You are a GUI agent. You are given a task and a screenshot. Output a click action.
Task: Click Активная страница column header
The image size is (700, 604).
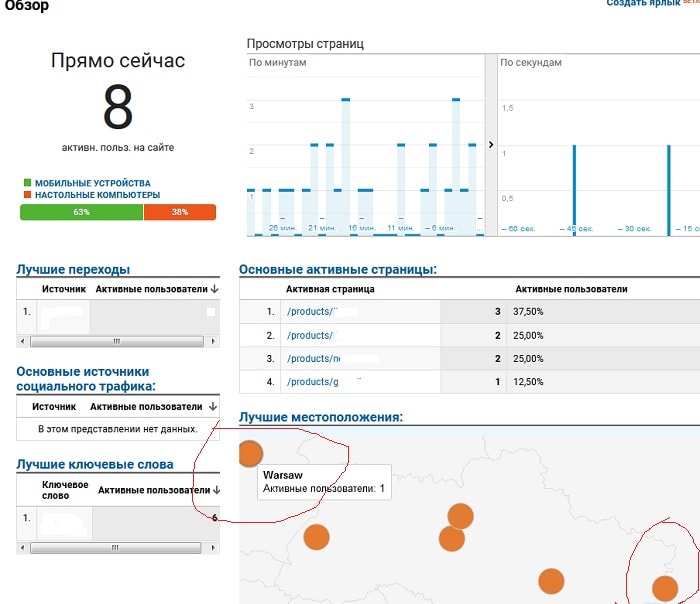(330, 289)
